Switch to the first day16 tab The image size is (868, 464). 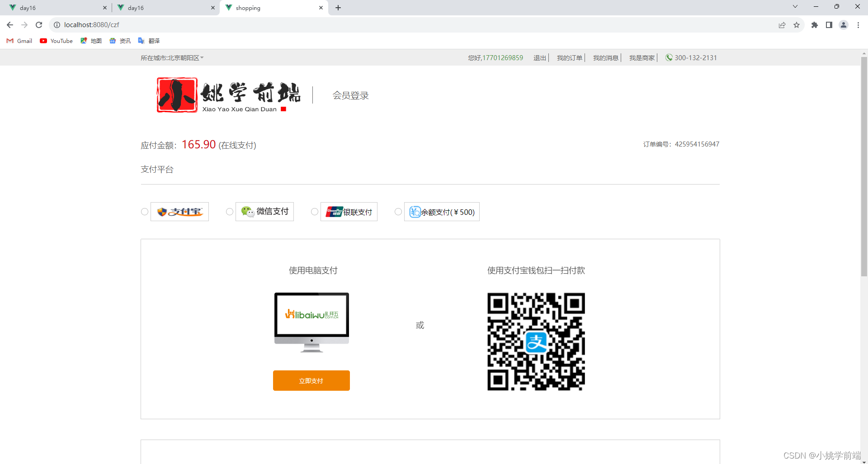57,8
